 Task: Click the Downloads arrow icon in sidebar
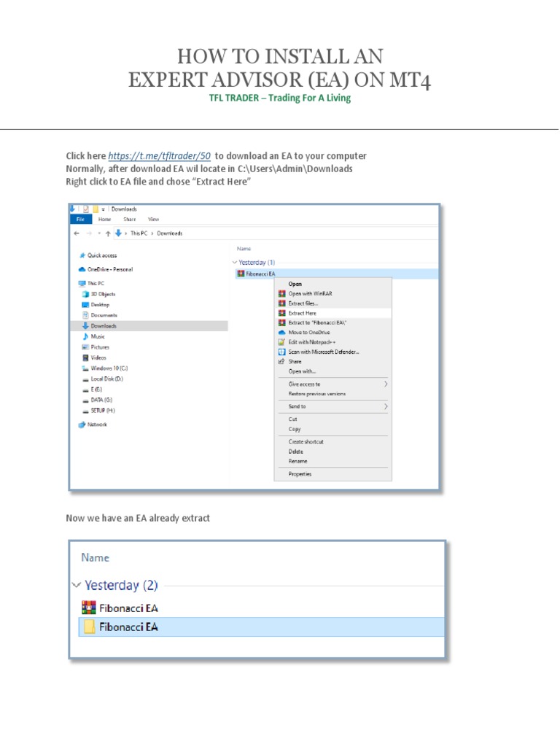tap(85, 326)
